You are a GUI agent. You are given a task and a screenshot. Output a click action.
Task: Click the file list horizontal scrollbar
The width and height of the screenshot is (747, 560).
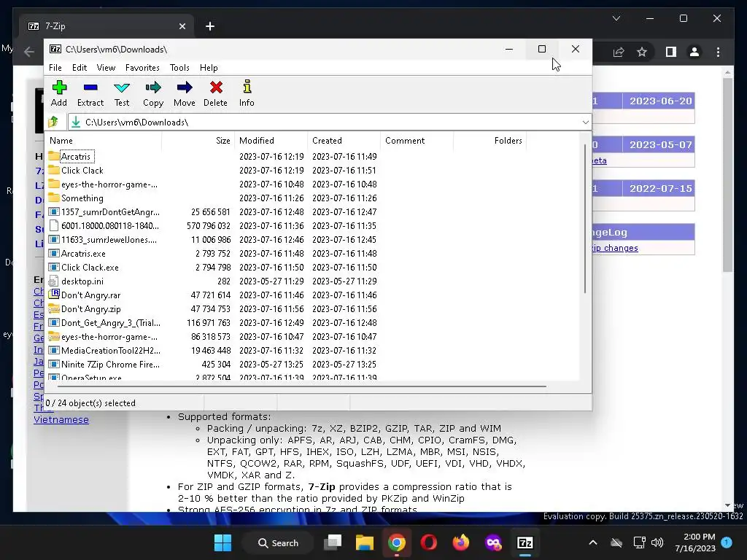[301, 386]
